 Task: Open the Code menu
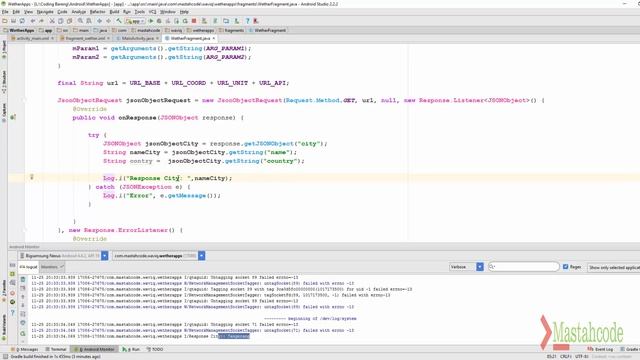pyautogui.click(x=62, y=12)
